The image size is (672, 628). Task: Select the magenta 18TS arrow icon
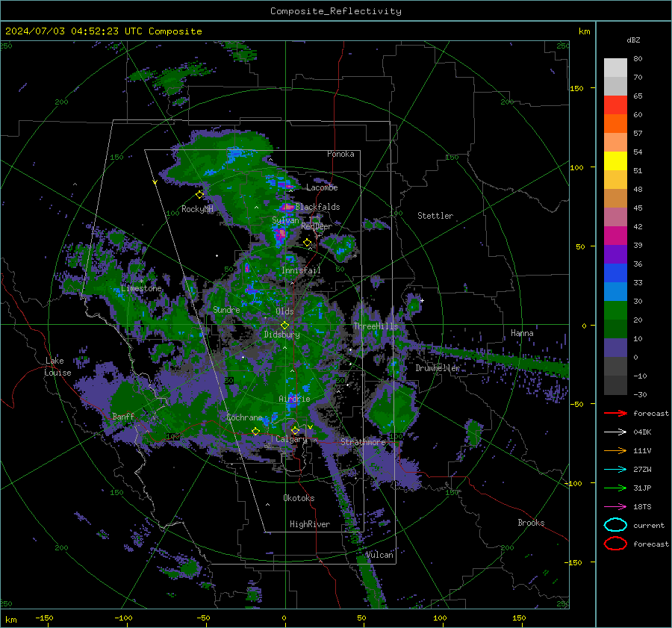[615, 507]
